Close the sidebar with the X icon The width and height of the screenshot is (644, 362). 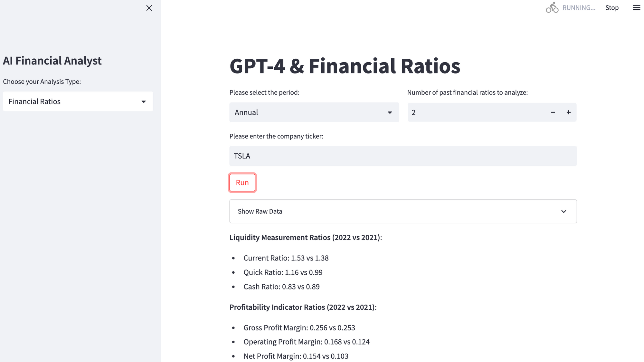pyautogui.click(x=149, y=8)
